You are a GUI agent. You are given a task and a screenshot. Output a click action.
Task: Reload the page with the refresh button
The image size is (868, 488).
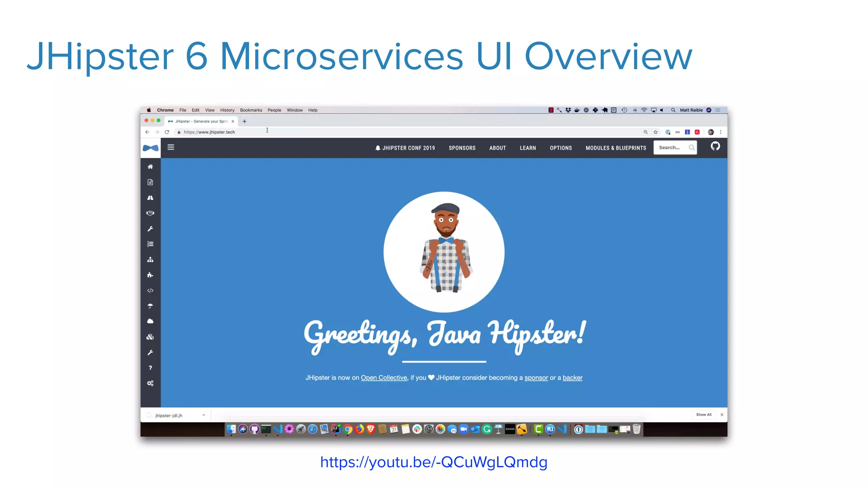tap(167, 132)
